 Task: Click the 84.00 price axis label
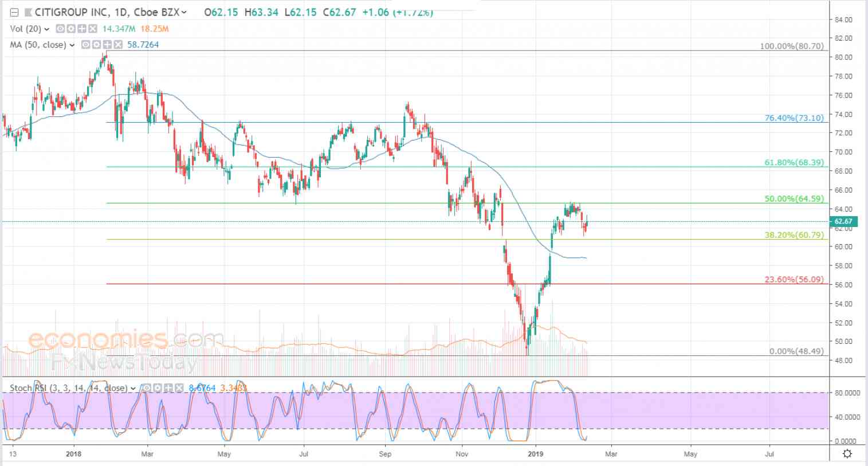(x=843, y=19)
